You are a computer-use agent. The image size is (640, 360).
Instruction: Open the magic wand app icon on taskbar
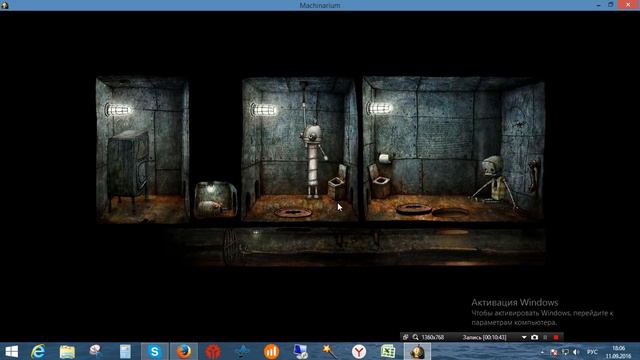point(329,351)
